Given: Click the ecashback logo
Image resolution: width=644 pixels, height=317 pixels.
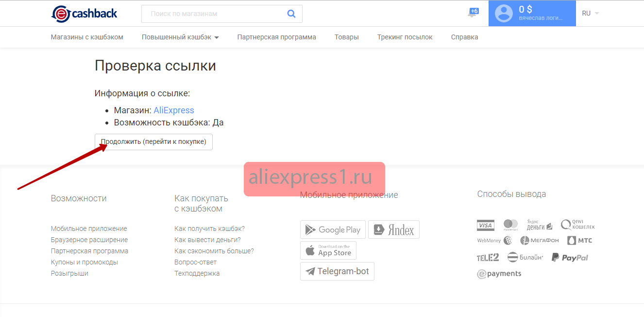Looking at the screenshot, I should tap(84, 14).
